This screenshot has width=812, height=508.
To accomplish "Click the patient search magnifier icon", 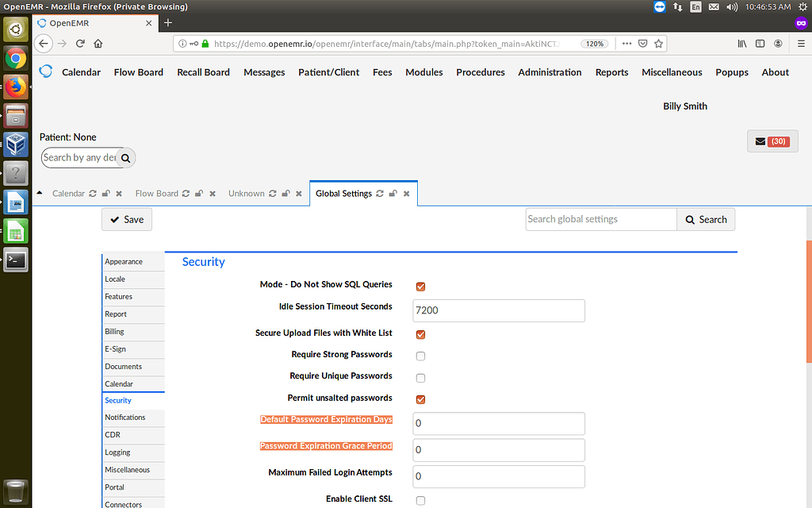I will [x=125, y=158].
